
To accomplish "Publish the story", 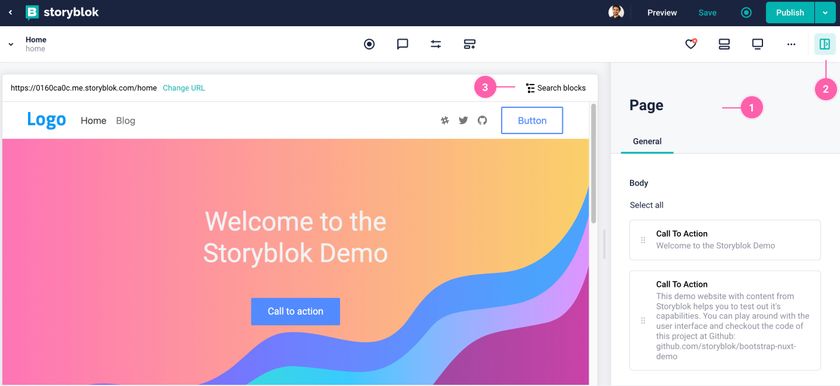I will click(x=790, y=12).
